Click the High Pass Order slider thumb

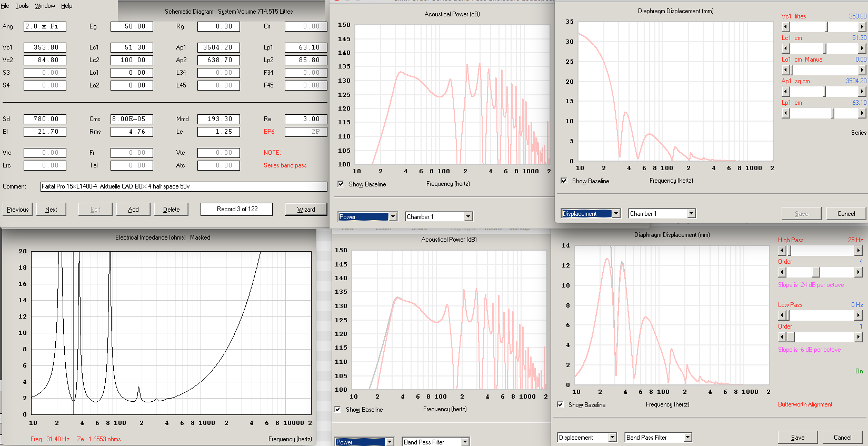click(815, 272)
